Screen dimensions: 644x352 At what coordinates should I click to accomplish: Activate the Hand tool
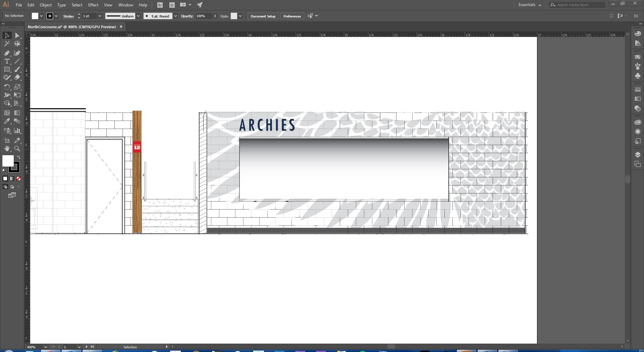click(7, 148)
